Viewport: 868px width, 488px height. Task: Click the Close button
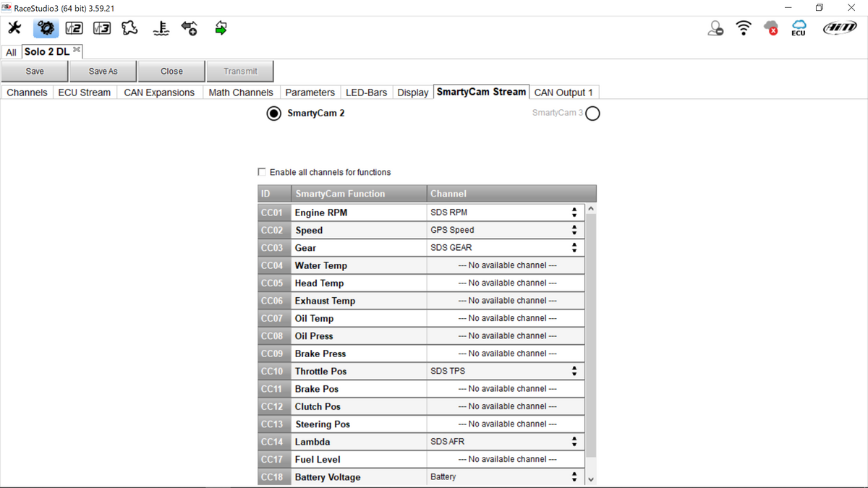(x=171, y=71)
